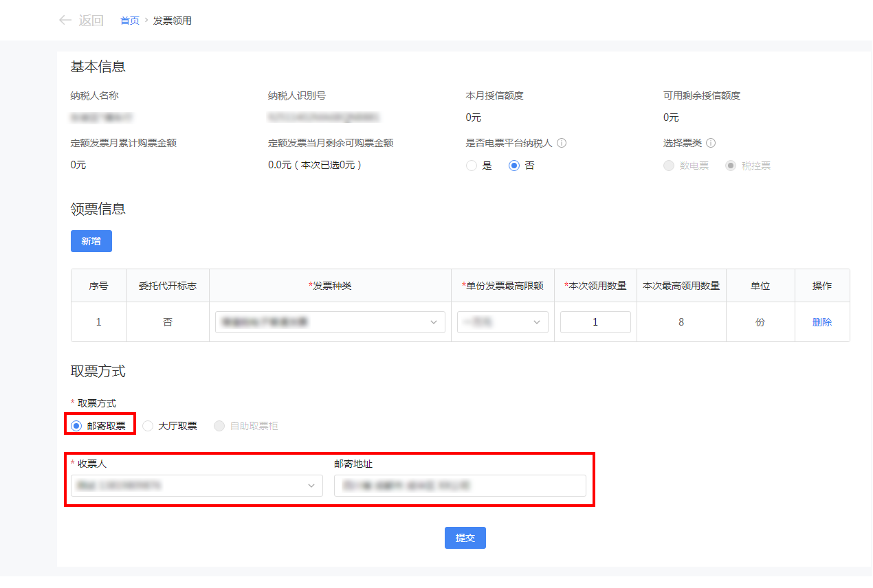Submit the form with 提交
Viewport: 873px width, 588px height.
pos(465,538)
